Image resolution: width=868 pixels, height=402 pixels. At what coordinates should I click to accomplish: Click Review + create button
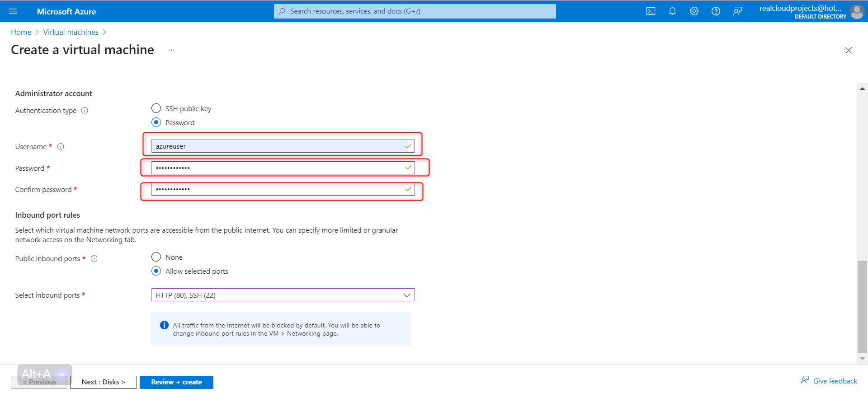tap(176, 382)
